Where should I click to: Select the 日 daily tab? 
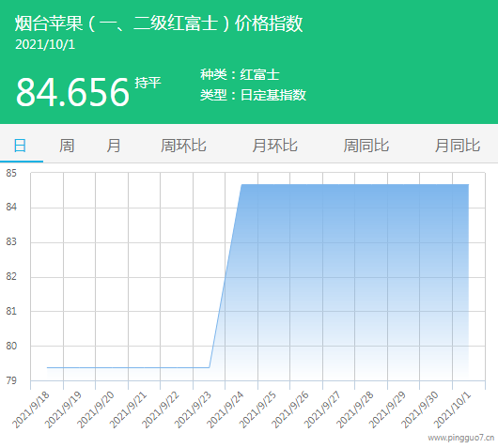(x=20, y=146)
